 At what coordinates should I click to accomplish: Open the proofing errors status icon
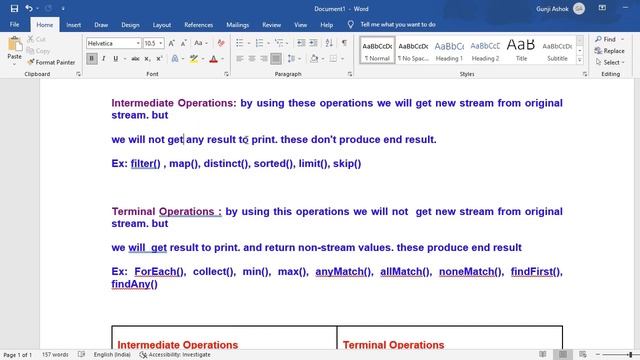[82, 354]
